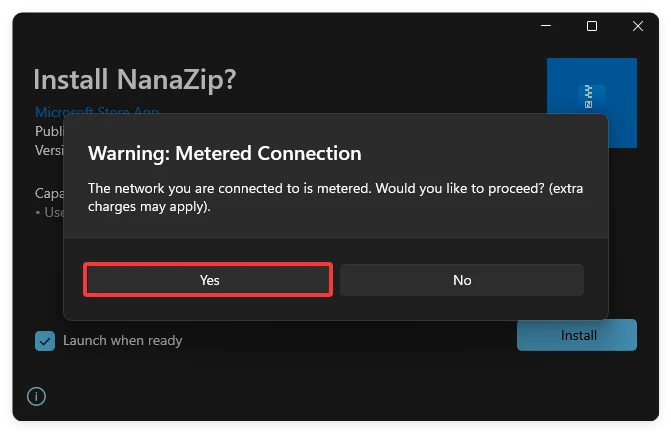The image size is (671, 433).
Task: Toggle the Launch when ready checkbox
Action: (x=45, y=341)
